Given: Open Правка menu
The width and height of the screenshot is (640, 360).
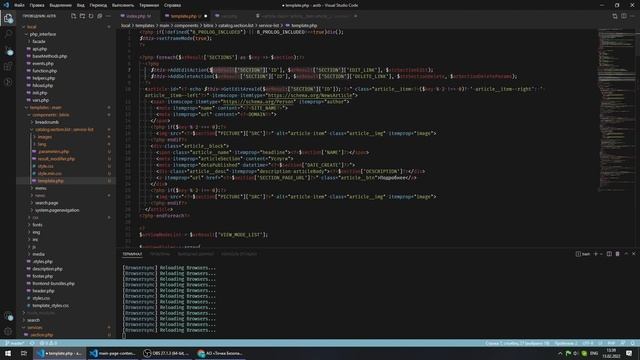Looking at the screenshot, I should click(x=37, y=5).
